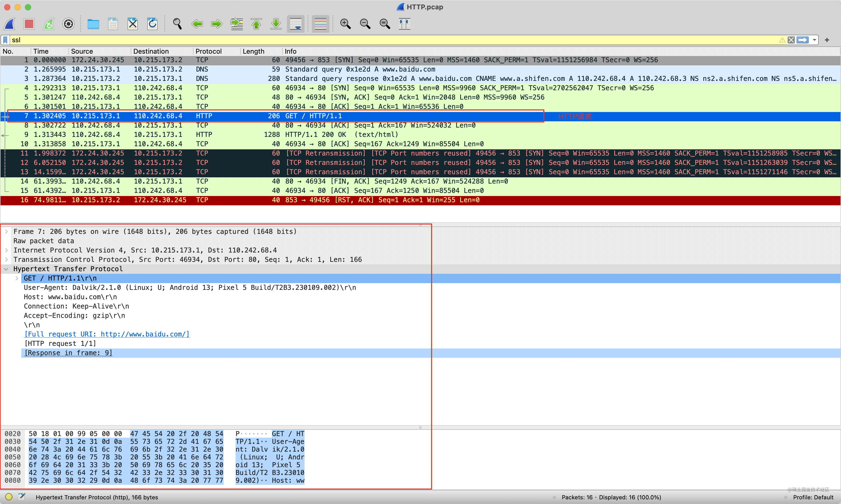Image resolution: width=841 pixels, height=504 pixels.
Task: Select Host: www.baidu.com line
Action: 70,297
